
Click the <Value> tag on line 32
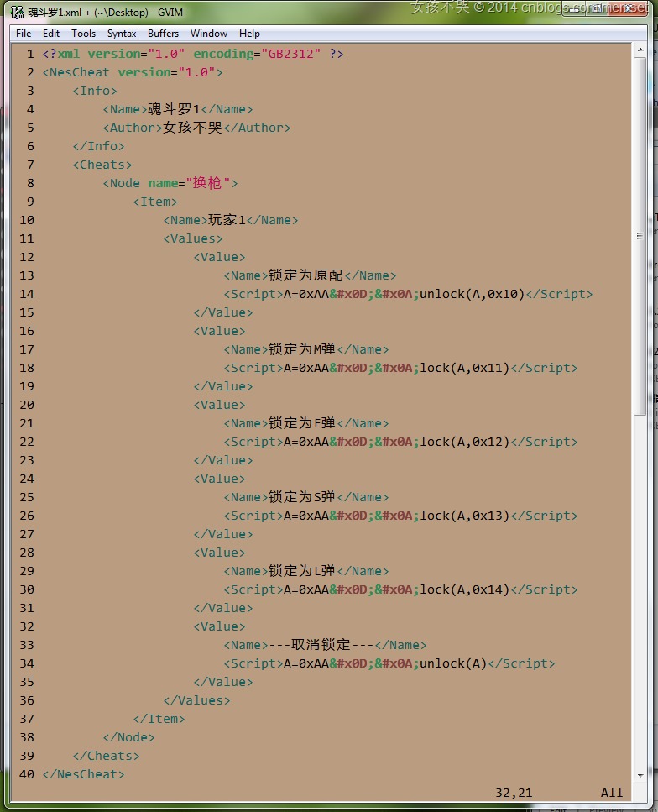point(220,626)
